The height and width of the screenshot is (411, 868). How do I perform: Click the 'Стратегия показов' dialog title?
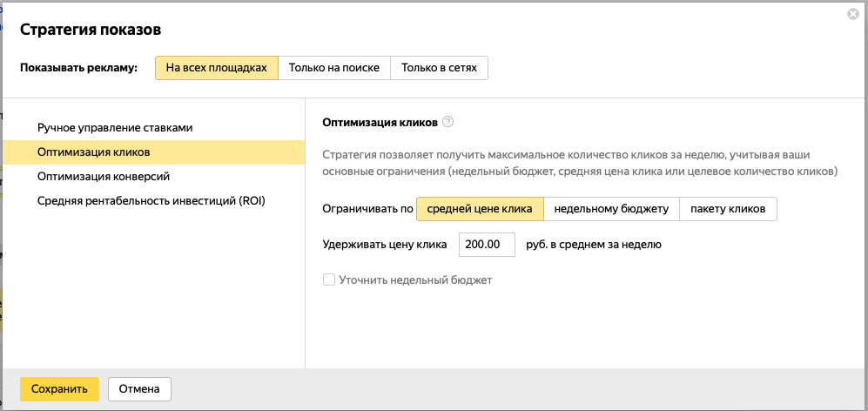91,30
